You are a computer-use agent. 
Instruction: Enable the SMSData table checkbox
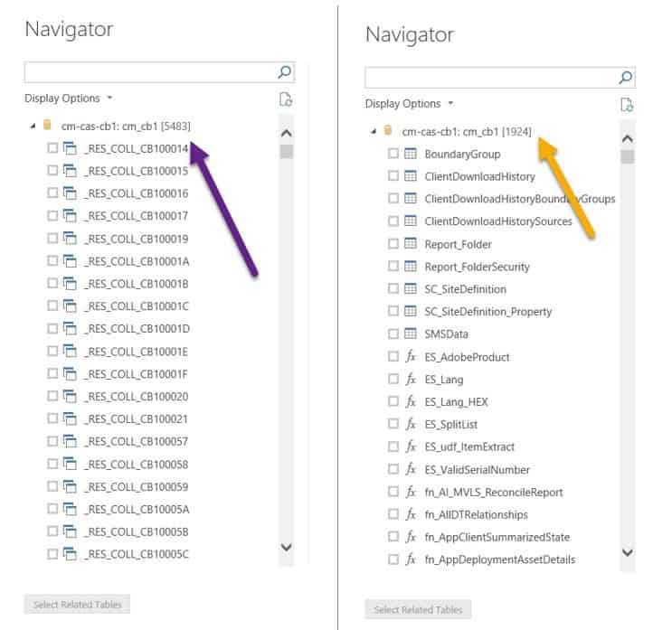pos(393,334)
